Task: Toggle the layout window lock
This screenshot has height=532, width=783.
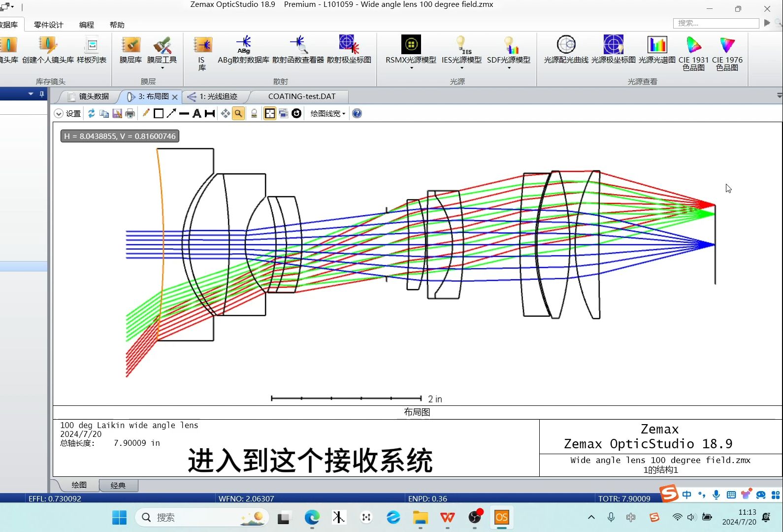Action: click(x=254, y=113)
